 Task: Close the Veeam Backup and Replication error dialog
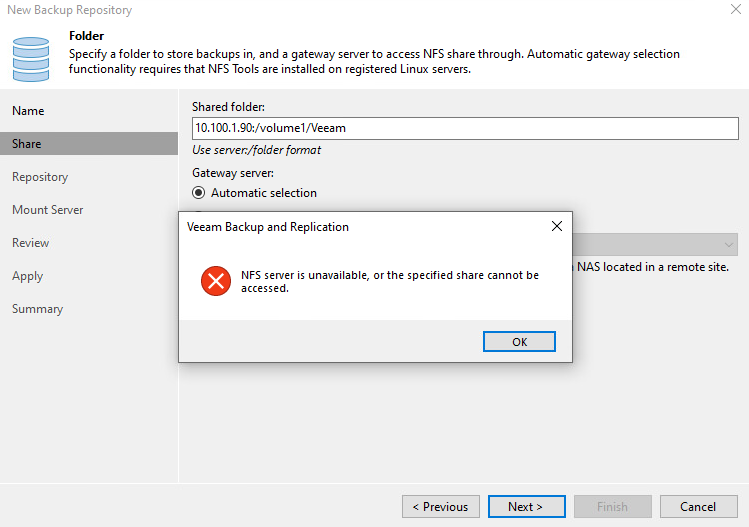point(556,226)
